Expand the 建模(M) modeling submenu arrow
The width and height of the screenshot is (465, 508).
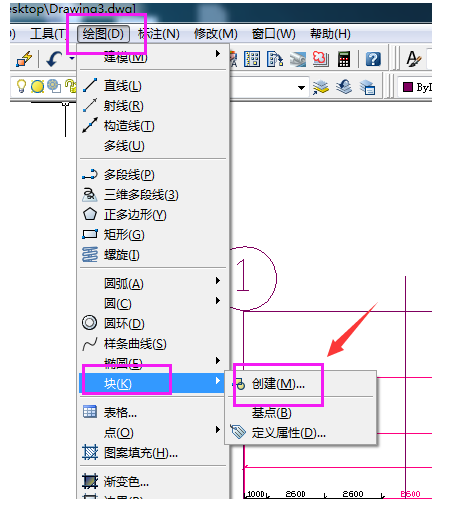(x=218, y=53)
